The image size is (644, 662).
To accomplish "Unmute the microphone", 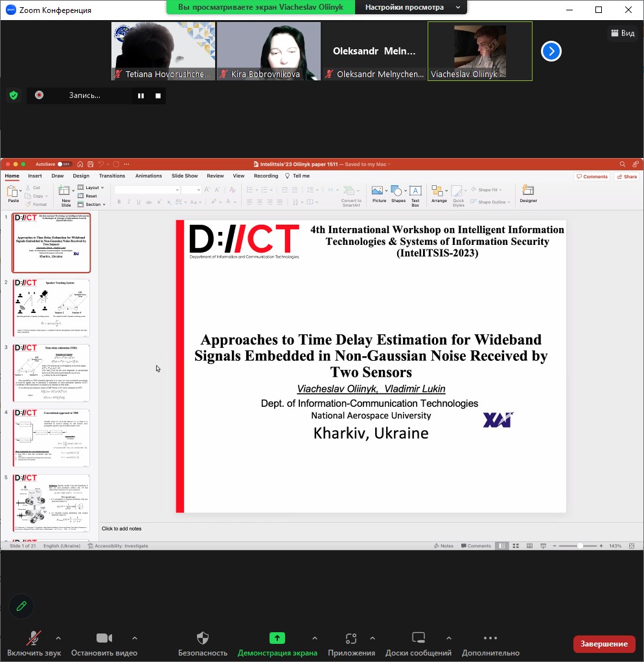I will (x=34, y=639).
